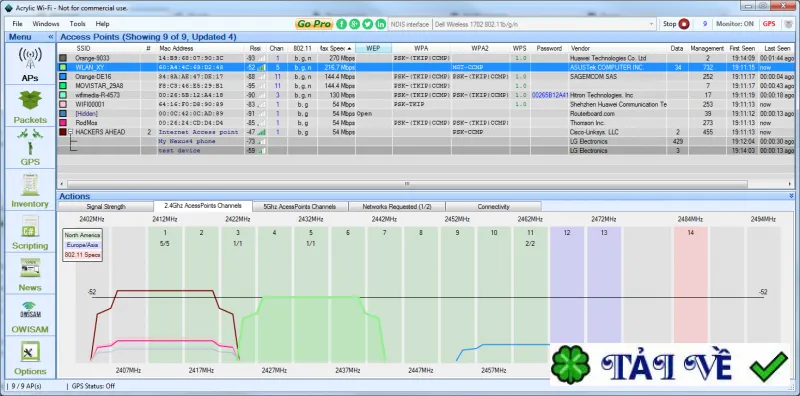Click the network count 9 in toolbar
This screenshot has height=396, width=800.
705,24
